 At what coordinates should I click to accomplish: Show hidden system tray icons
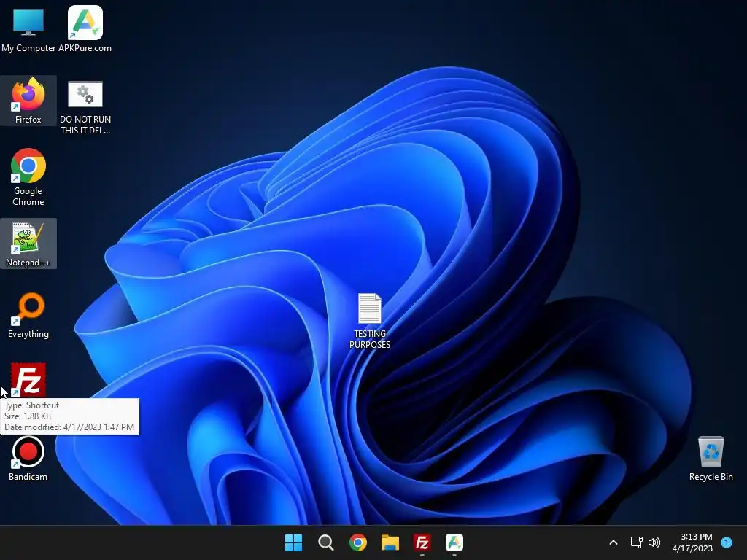pyautogui.click(x=614, y=542)
